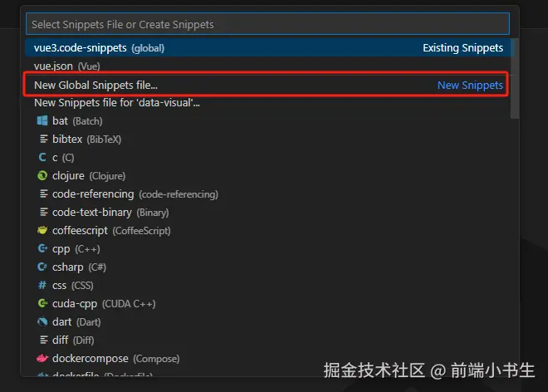This screenshot has width=548, height=392.
Task: Click the C language icon
Action: pyautogui.click(x=42, y=158)
